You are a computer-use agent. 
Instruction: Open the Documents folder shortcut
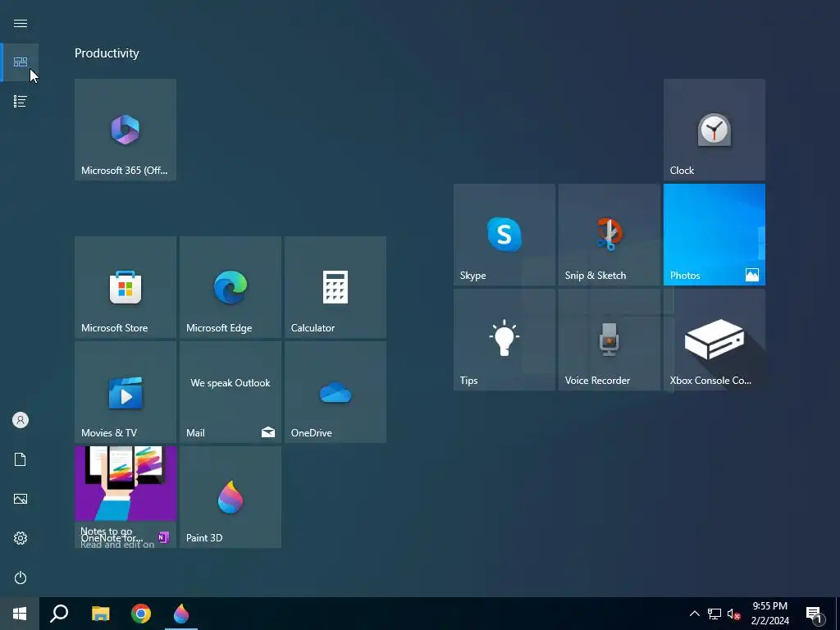pos(21,459)
